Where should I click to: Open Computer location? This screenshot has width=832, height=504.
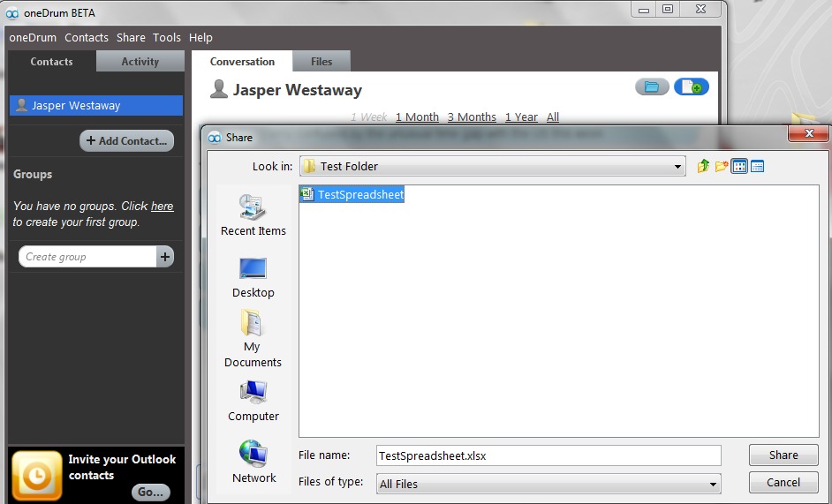click(253, 402)
